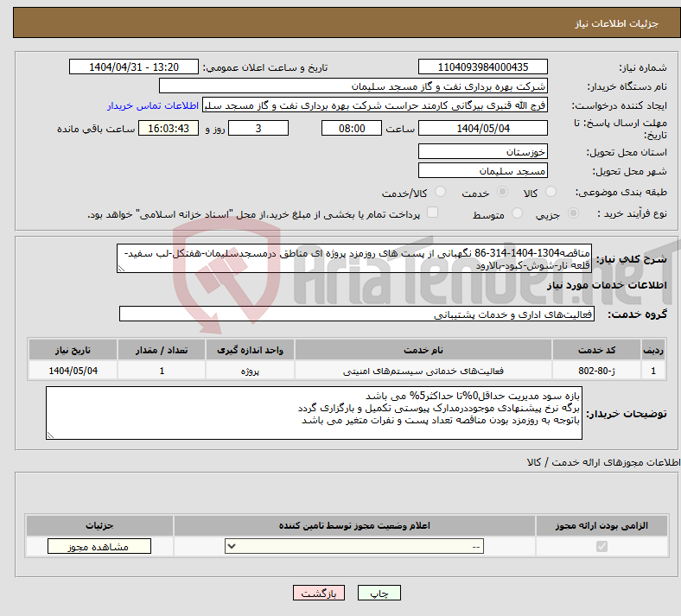The height and width of the screenshot is (616, 681).
Task: Click the ردیف column header
Action: point(653,350)
